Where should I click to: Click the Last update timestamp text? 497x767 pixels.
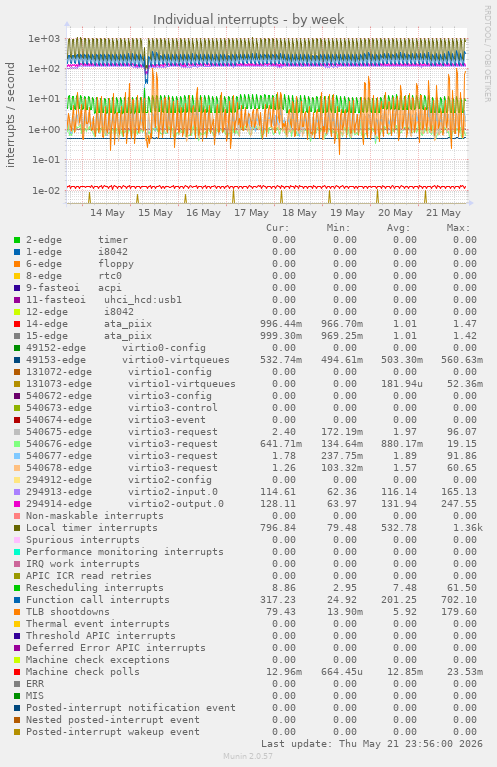coord(372,744)
